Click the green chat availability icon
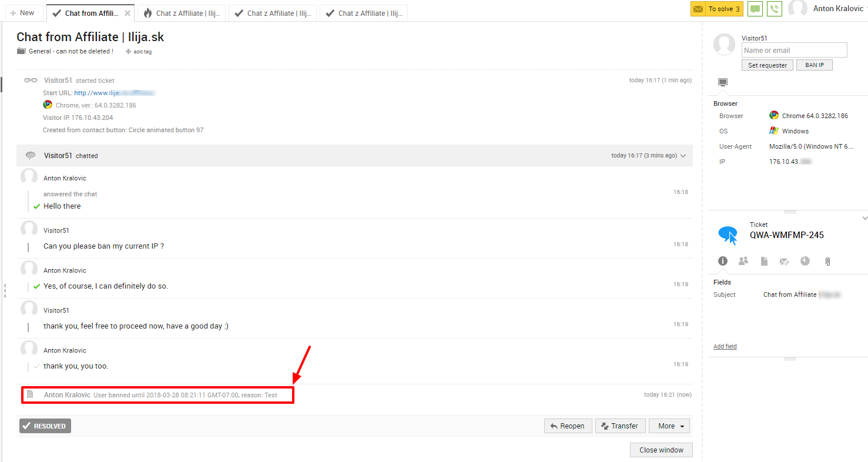The width and height of the screenshot is (868, 462). pos(755,9)
